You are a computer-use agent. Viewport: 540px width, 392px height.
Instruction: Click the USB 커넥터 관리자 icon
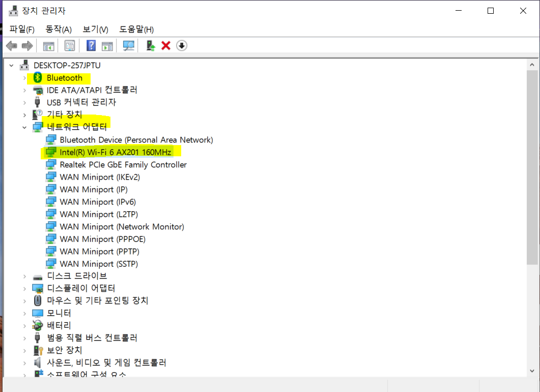tap(37, 102)
